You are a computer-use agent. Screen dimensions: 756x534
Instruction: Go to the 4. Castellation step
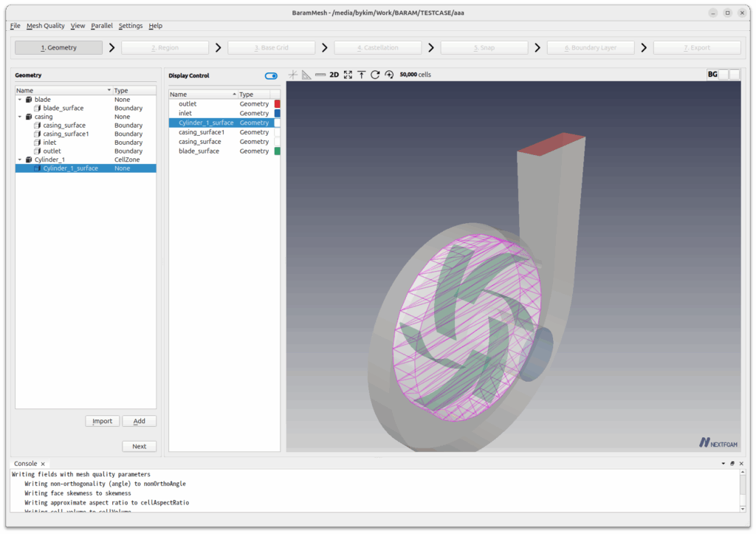click(378, 48)
